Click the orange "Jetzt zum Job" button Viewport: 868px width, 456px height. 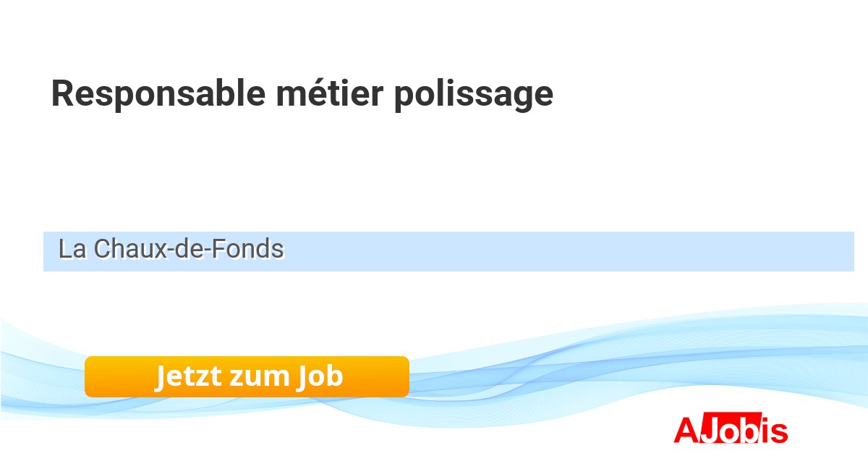(247, 376)
